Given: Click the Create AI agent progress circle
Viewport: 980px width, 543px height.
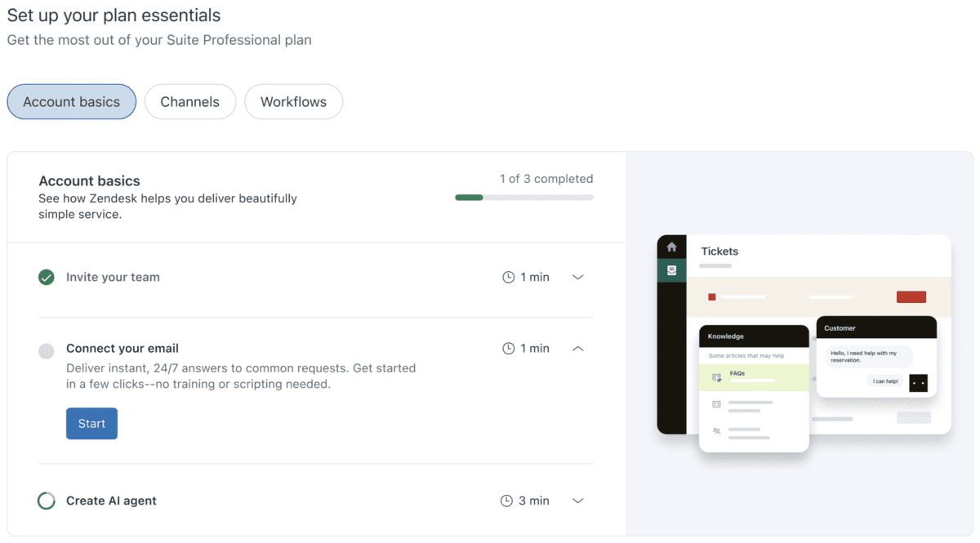Looking at the screenshot, I should (x=47, y=501).
